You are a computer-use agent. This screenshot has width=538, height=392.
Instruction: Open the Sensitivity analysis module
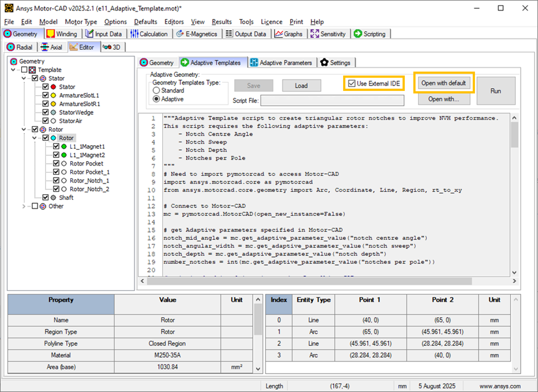coord(329,34)
